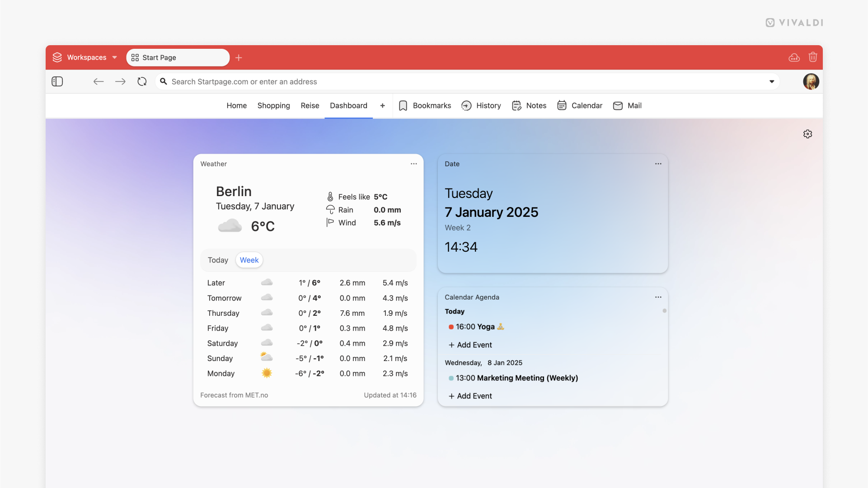Click the sync/cloud icon top-right
The height and width of the screenshot is (488, 868).
(x=794, y=57)
